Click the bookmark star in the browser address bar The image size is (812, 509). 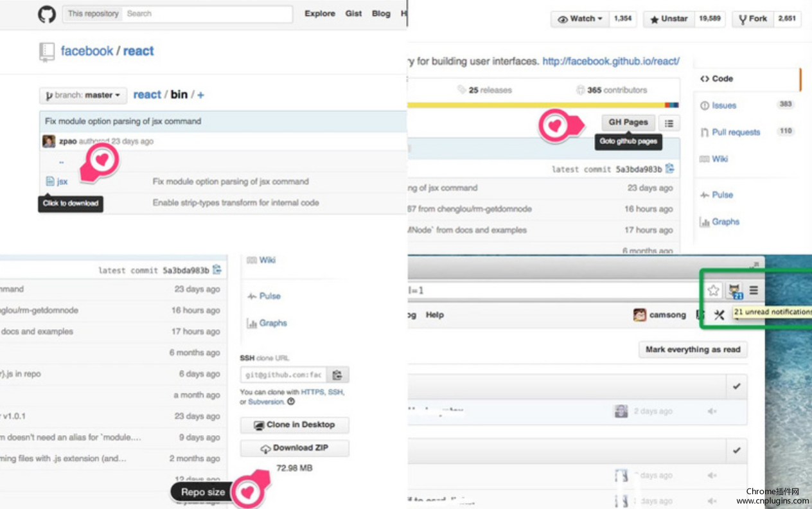713,290
